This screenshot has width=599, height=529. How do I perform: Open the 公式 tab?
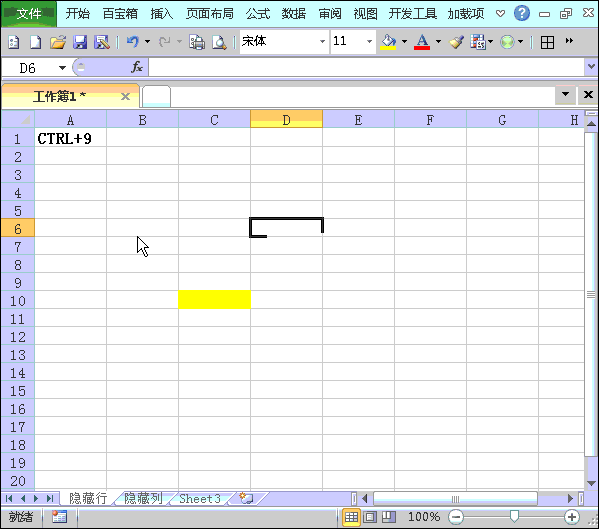(x=258, y=14)
